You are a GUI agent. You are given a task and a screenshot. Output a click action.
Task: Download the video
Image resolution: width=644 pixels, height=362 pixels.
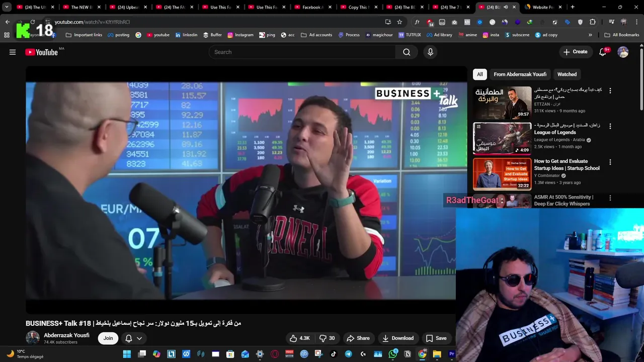pyautogui.click(x=397, y=338)
